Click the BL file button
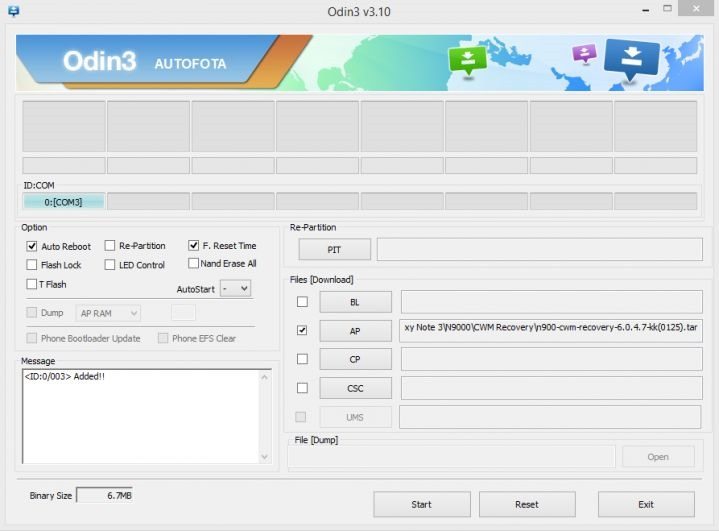719x531 pixels. (355, 302)
